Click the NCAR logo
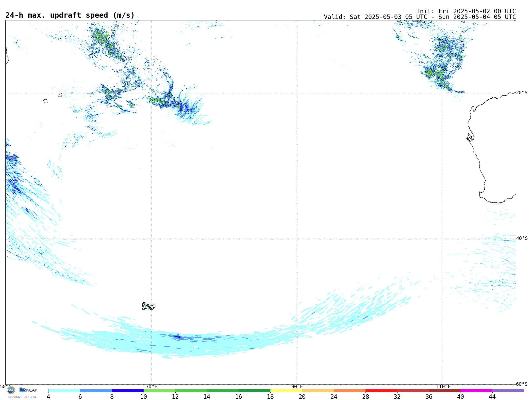Screen dimensions: 532x400 tap(28, 390)
